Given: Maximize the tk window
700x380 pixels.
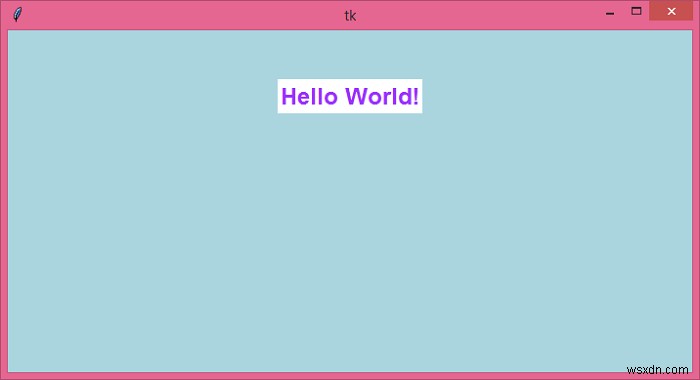Looking at the screenshot, I should pos(636,11).
